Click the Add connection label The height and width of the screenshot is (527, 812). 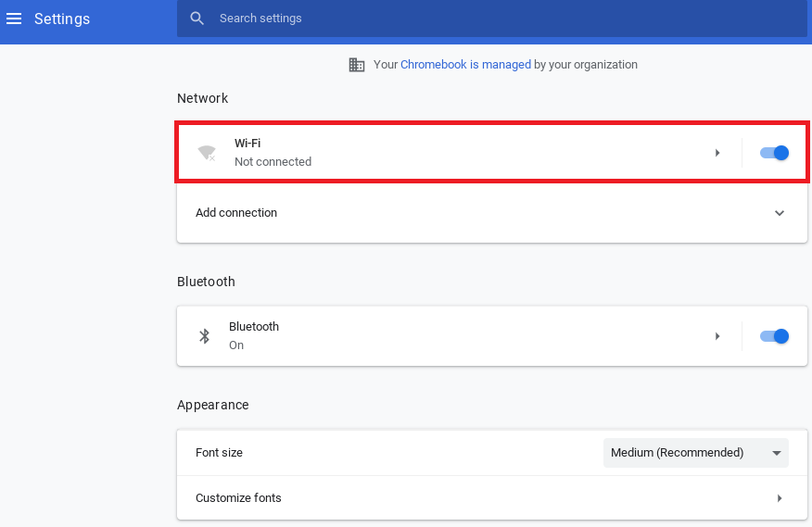click(236, 213)
